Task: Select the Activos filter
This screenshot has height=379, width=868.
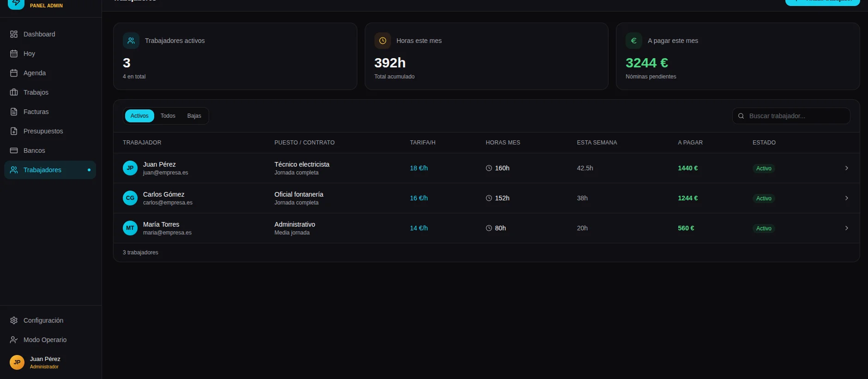Action: pos(139,116)
